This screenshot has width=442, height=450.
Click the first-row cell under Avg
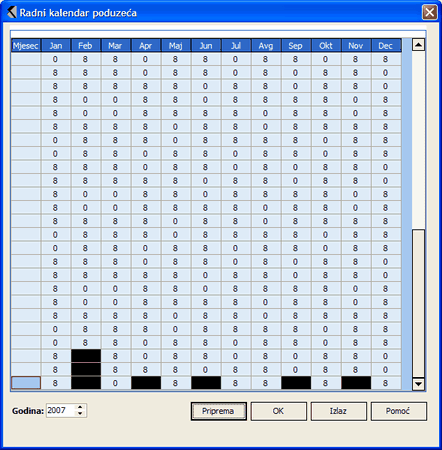266,59
